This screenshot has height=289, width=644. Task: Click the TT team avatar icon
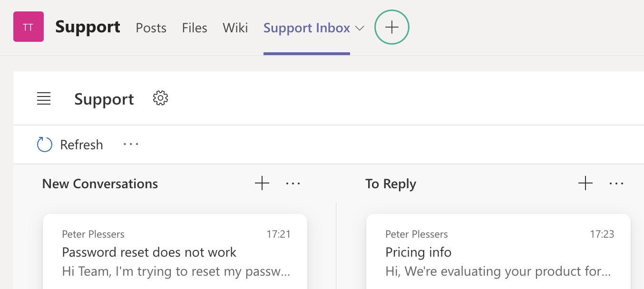(x=29, y=27)
